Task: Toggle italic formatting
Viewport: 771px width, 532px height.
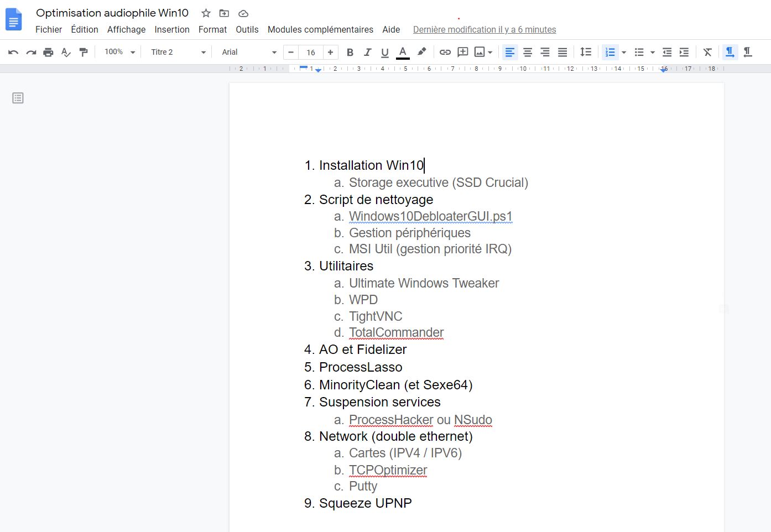Action: coord(367,52)
